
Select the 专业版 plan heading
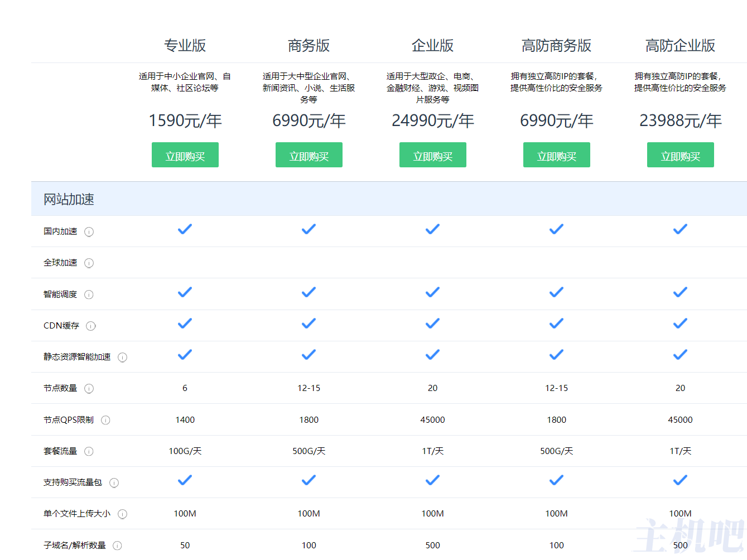point(185,46)
